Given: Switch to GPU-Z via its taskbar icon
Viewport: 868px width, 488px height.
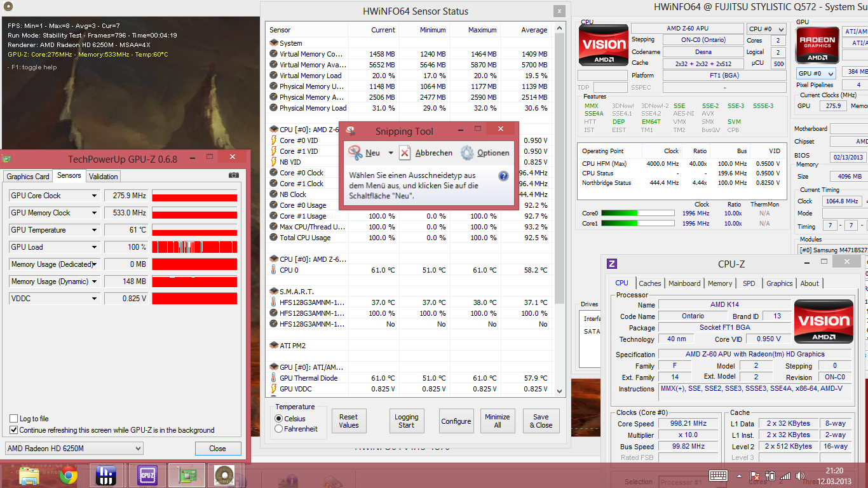Looking at the screenshot, I should click(x=188, y=475).
